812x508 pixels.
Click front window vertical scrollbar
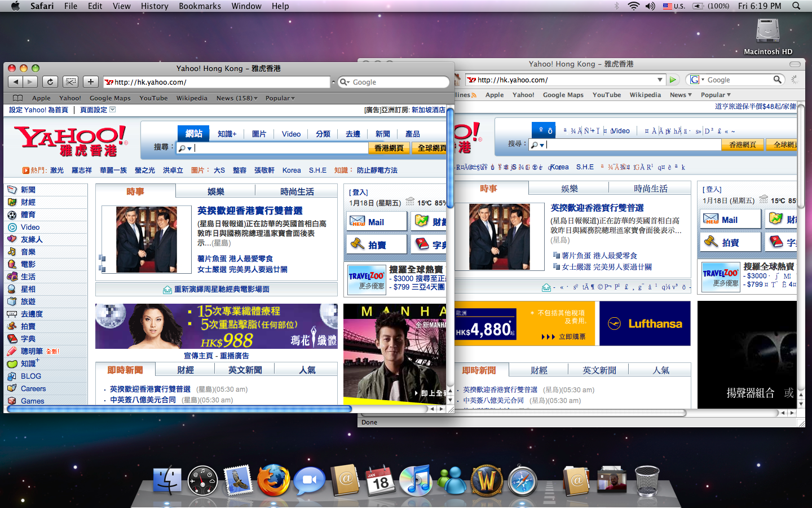tap(450, 158)
